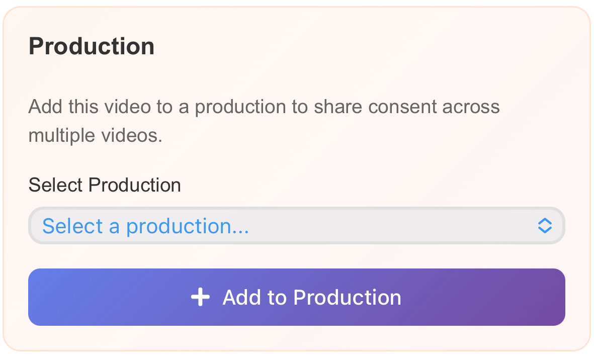Click the left blue edge of the Add button
Screen dimensions: 594x364
point(38,297)
